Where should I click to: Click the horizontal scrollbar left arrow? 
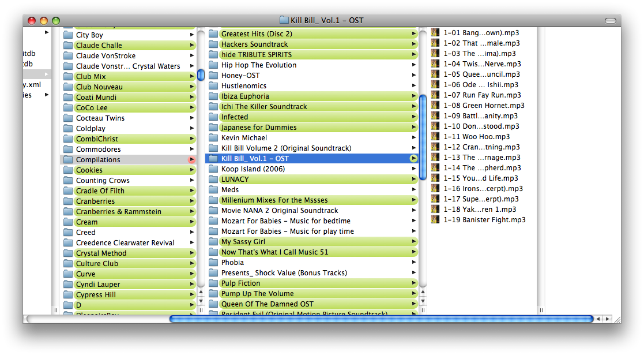(598, 319)
